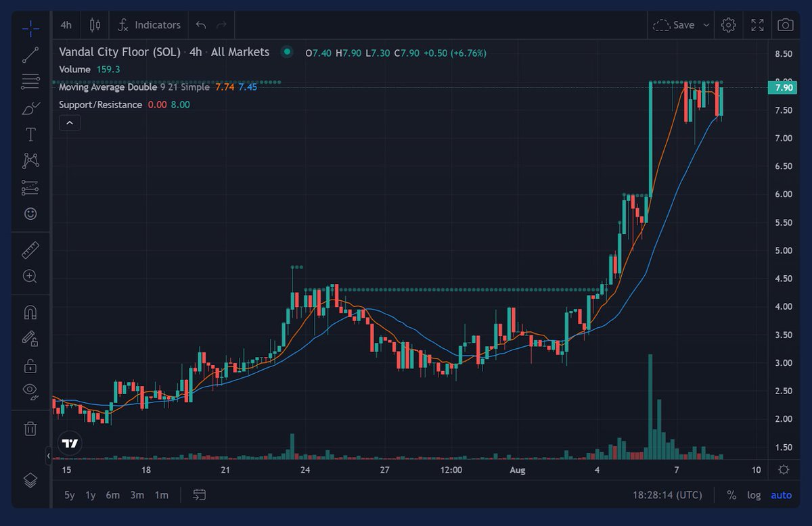Set range to 1y

pyautogui.click(x=91, y=495)
